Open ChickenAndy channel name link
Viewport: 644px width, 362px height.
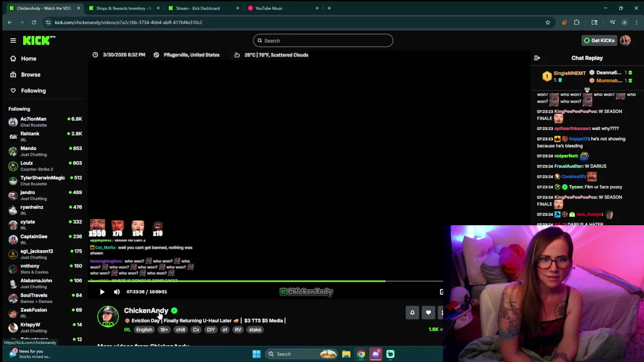point(146,311)
